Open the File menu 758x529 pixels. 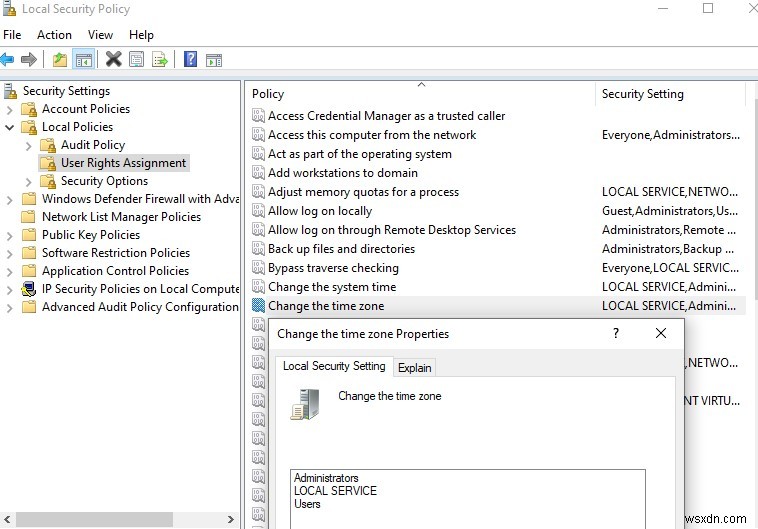(x=12, y=35)
